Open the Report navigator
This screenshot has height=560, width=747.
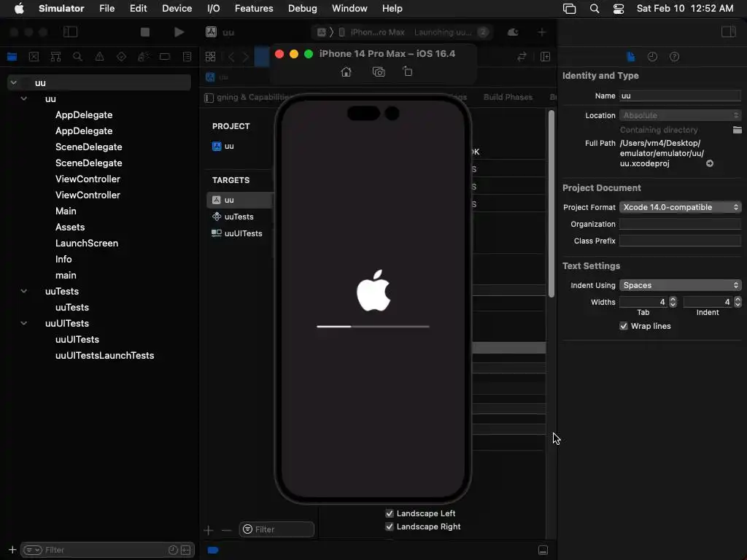pyautogui.click(x=187, y=57)
